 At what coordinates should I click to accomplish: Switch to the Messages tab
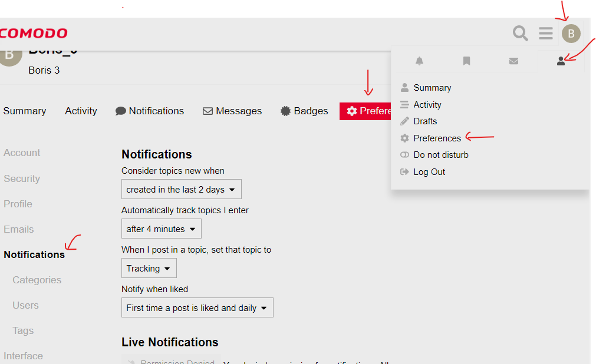[x=232, y=111]
